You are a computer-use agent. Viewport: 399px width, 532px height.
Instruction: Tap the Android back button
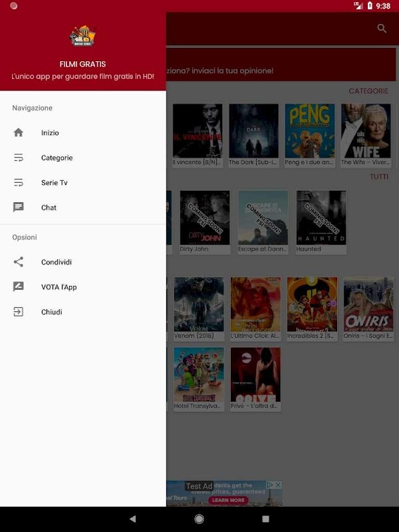(132, 519)
